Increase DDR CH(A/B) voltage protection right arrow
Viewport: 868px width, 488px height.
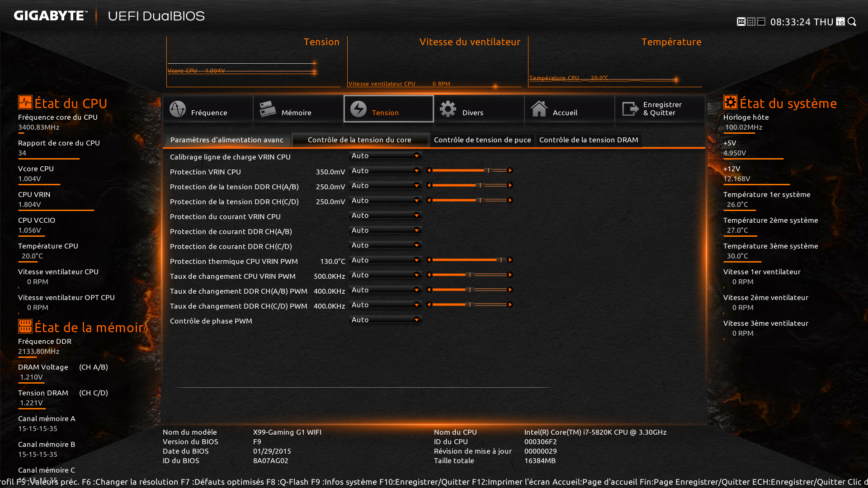[x=510, y=185]
